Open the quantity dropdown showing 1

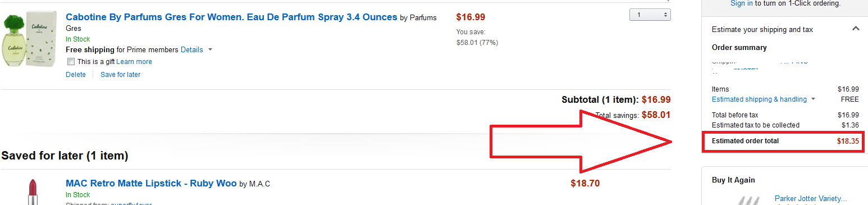point(650,15)
